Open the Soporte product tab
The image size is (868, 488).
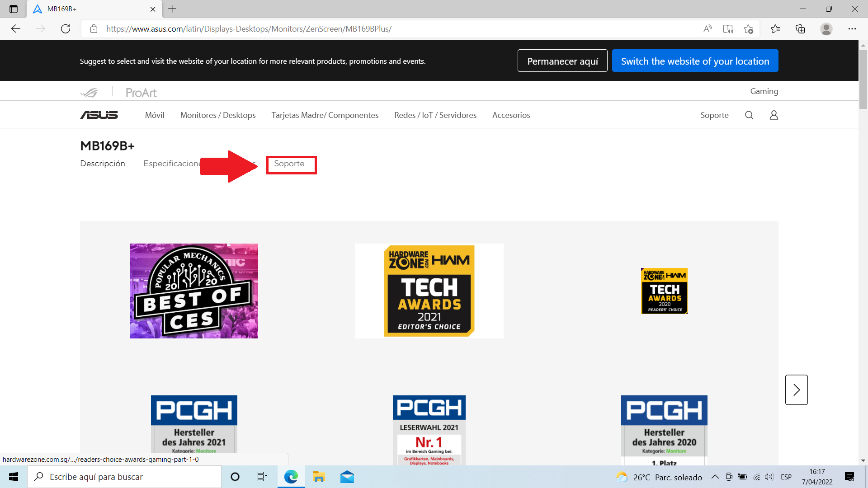pyautogui.click(x=289, y=164)
